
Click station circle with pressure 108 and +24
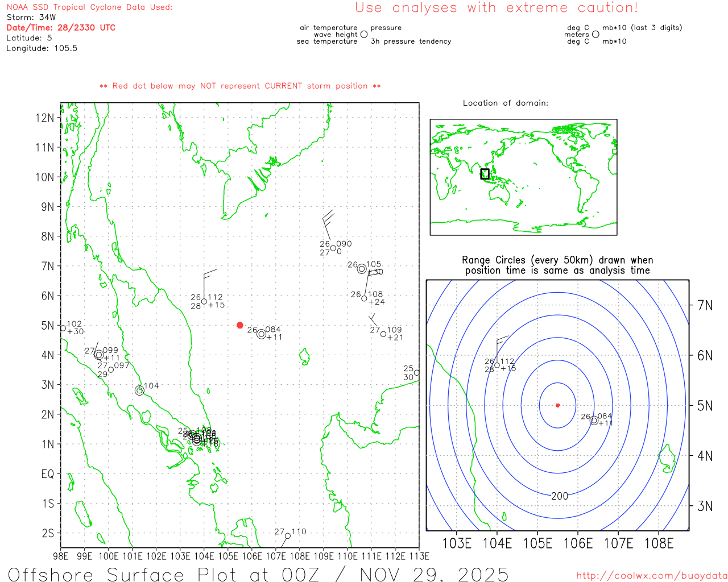[x=364, y=298]
